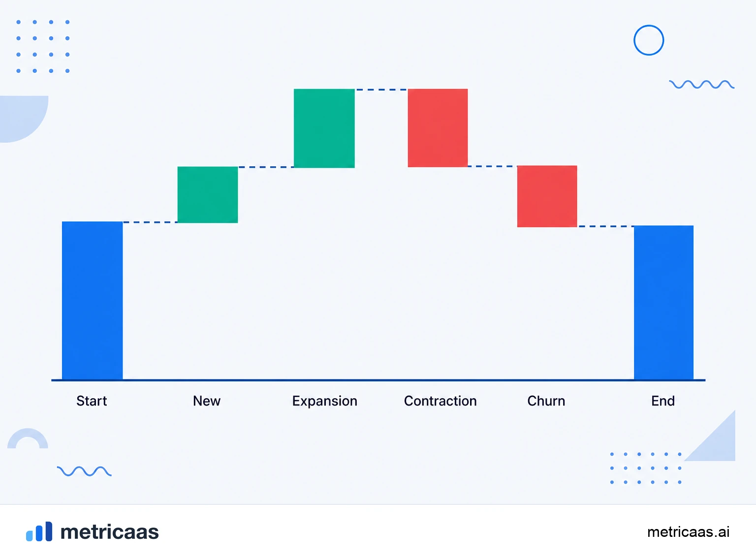The width and height of the screenshot is (756, 559).
Task: Click the Expansion axis label
Action: pos(325,402)
